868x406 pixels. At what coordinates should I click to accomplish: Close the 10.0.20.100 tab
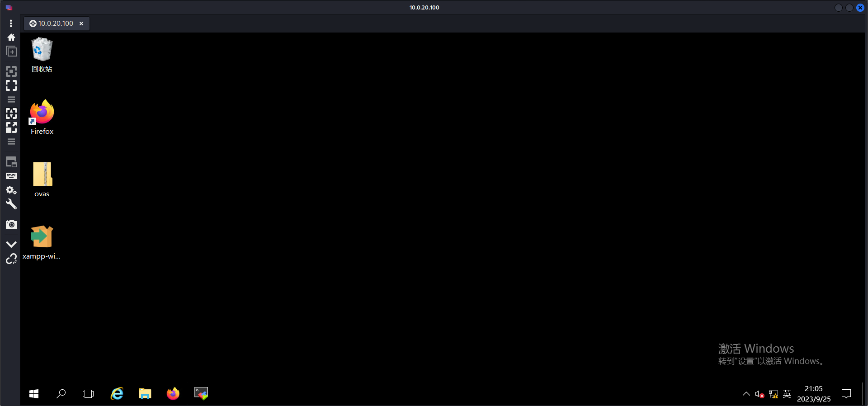tap(81, 24)
